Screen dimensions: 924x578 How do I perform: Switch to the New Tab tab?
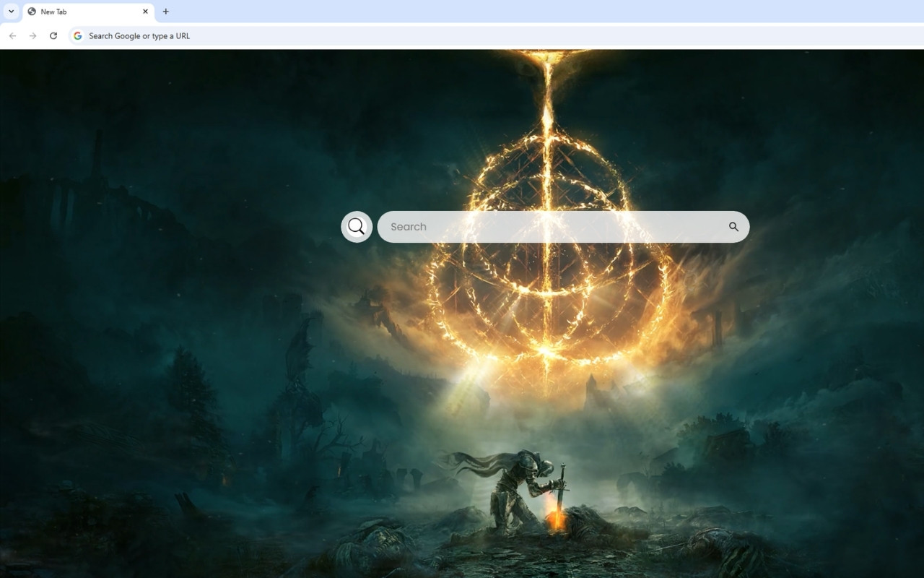point(79,12)
